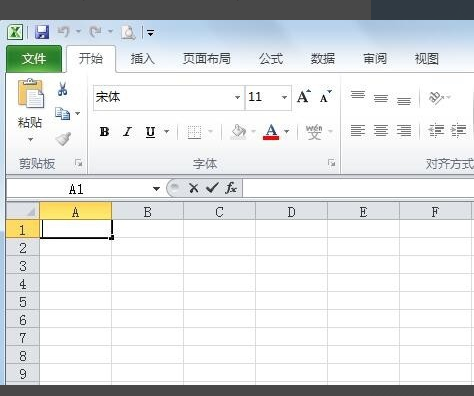
Task: Open the font name dropdown showing 宋体
Action: (237, 97)
